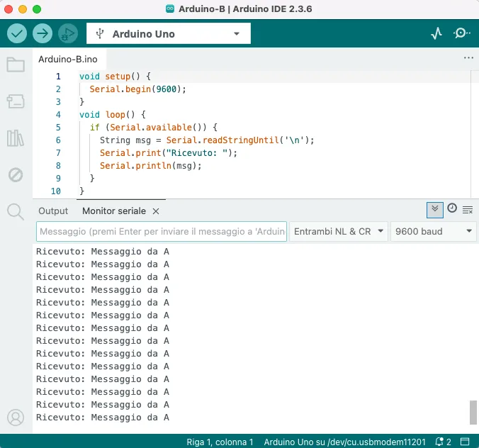Open the editor three-dots more menu
The image size is (479, 448).
pyautogui.click(x=468, y=57)
